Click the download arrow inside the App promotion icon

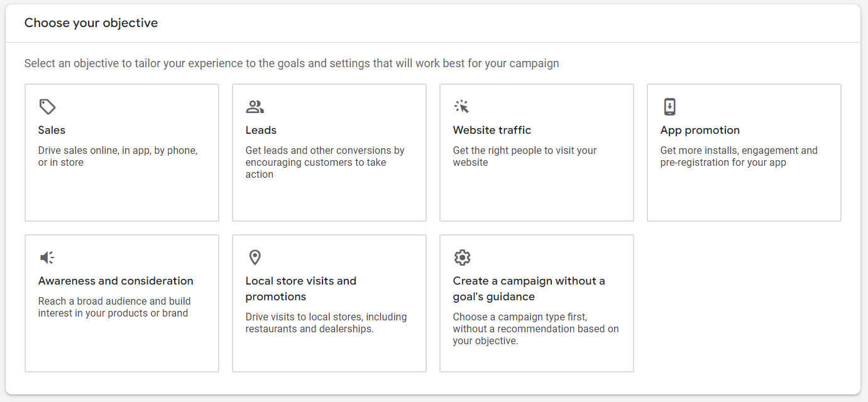coord(669,107)
